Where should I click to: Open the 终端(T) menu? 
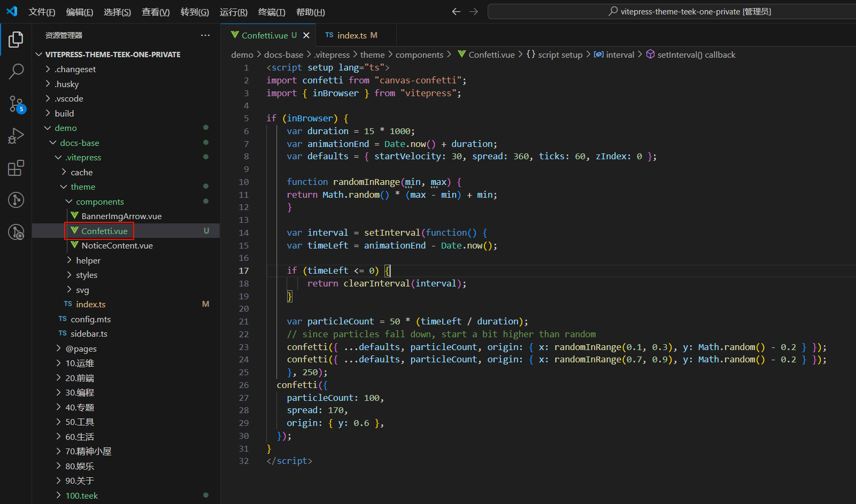272,12
